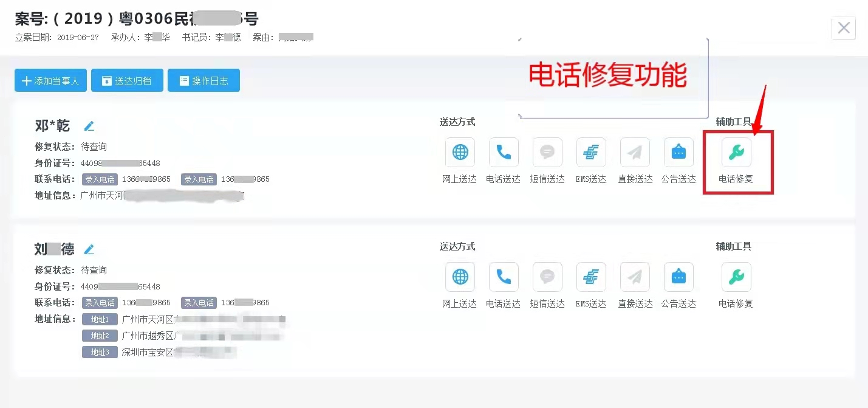
Task: Select the 地址3 tag for 宝安区 address
Action: tap(100, 352)
